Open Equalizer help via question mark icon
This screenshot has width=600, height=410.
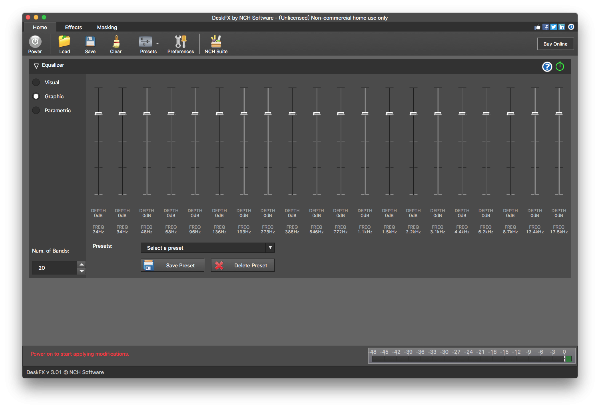tap(547, 67)
